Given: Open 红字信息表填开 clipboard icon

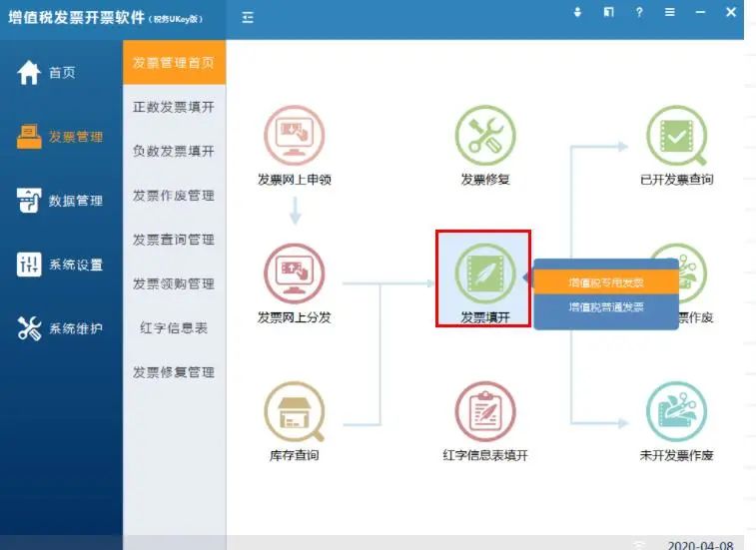Looking at the screenshot, I should point(485,412).
